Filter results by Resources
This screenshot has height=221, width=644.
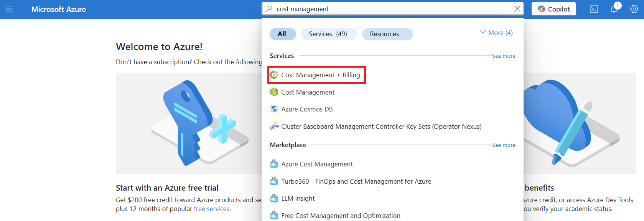pos(387,34)
